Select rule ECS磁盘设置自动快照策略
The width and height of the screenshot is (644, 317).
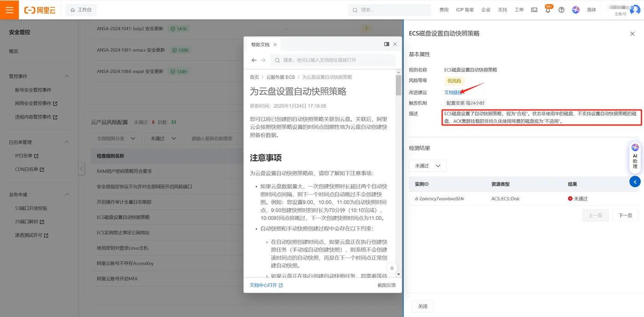123,217
